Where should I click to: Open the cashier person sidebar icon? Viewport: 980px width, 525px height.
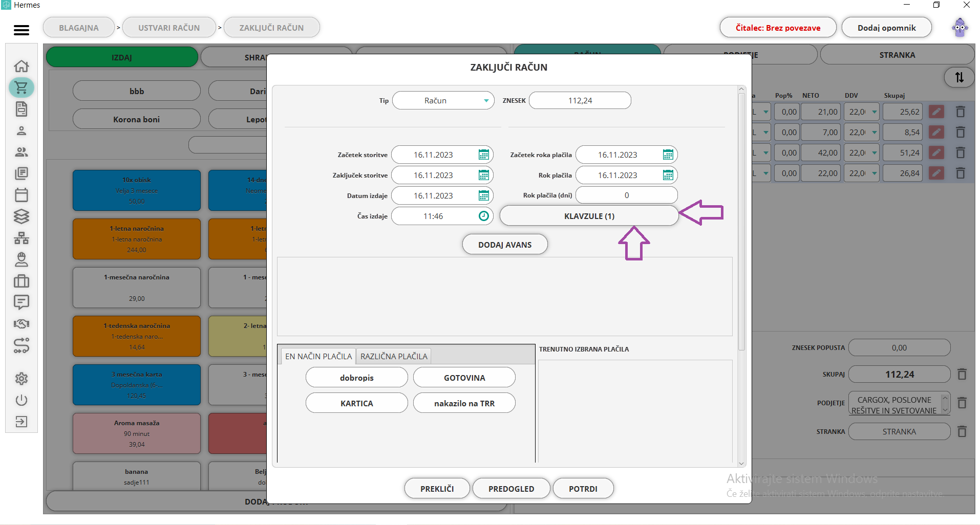(22, 259)
